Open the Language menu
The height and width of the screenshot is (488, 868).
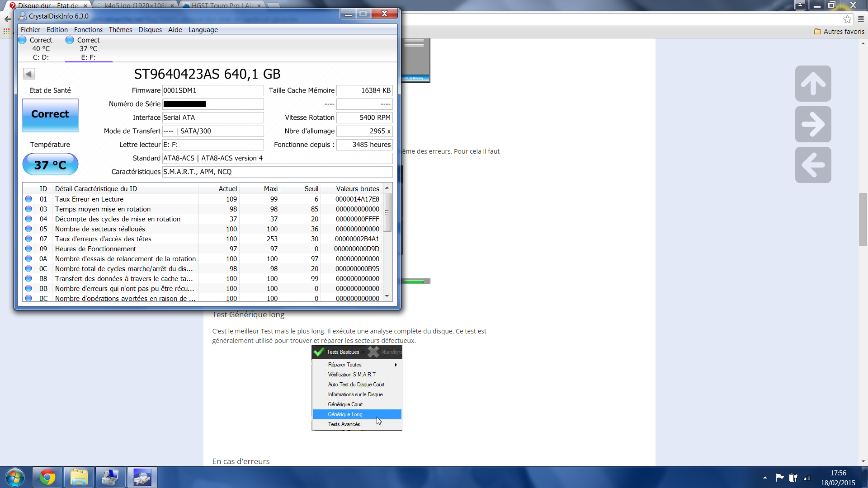(203, 30)
